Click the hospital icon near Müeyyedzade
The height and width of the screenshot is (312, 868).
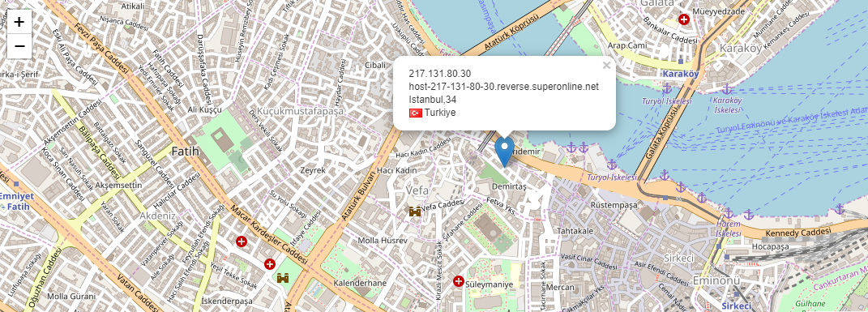[x=684, y=19]
